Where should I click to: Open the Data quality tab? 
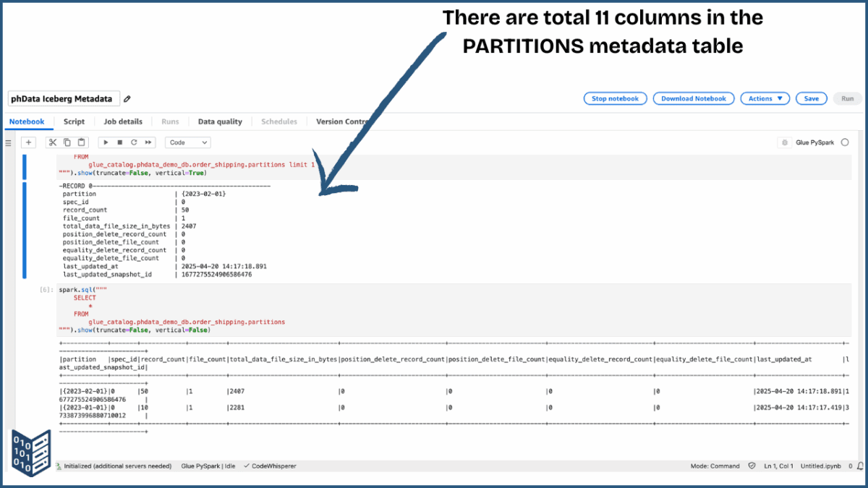(220, 121)
